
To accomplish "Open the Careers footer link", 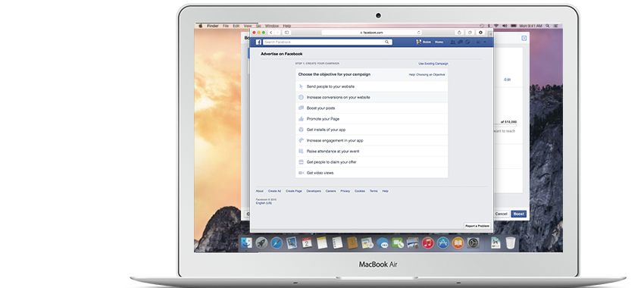I will [x=330, y=191].
